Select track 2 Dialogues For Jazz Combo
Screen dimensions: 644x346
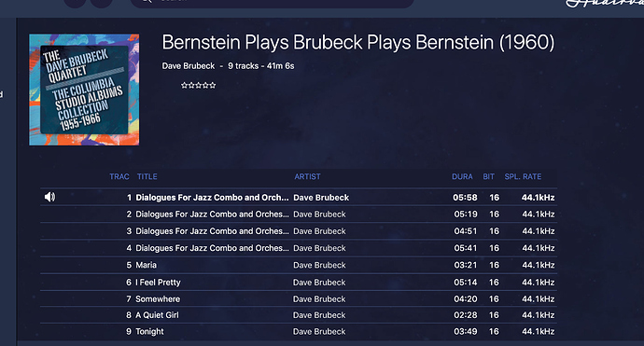pos(299,215)
